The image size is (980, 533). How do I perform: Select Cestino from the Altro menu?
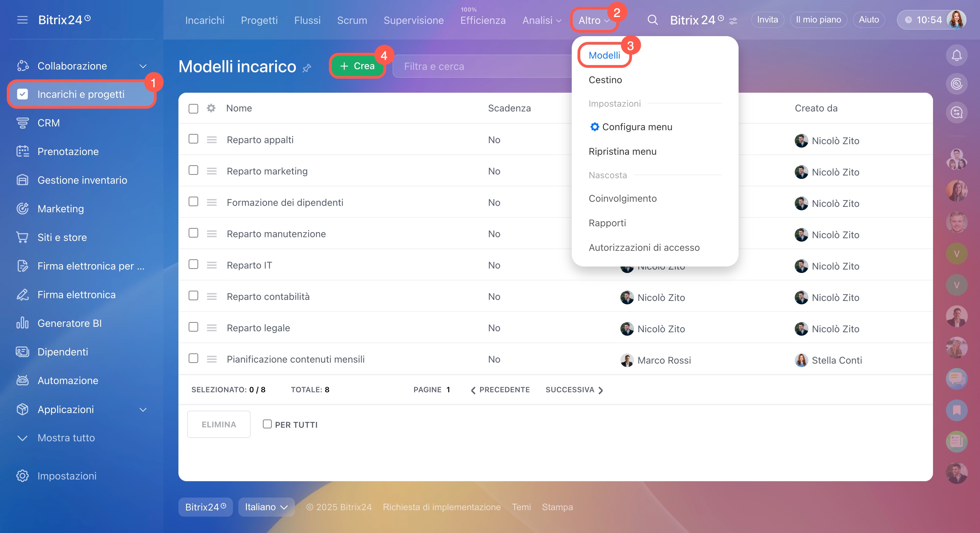[605, 80]
